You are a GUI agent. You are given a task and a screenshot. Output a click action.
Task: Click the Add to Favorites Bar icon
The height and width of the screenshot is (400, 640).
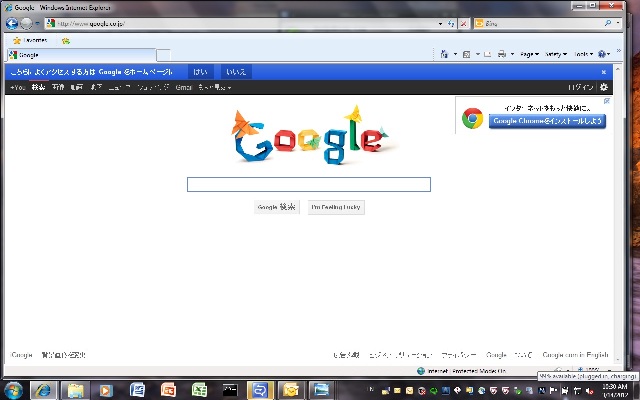(66, 41)
